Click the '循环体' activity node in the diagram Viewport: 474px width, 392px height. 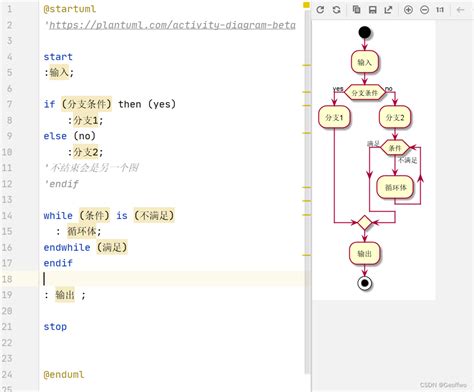[395, 187]
